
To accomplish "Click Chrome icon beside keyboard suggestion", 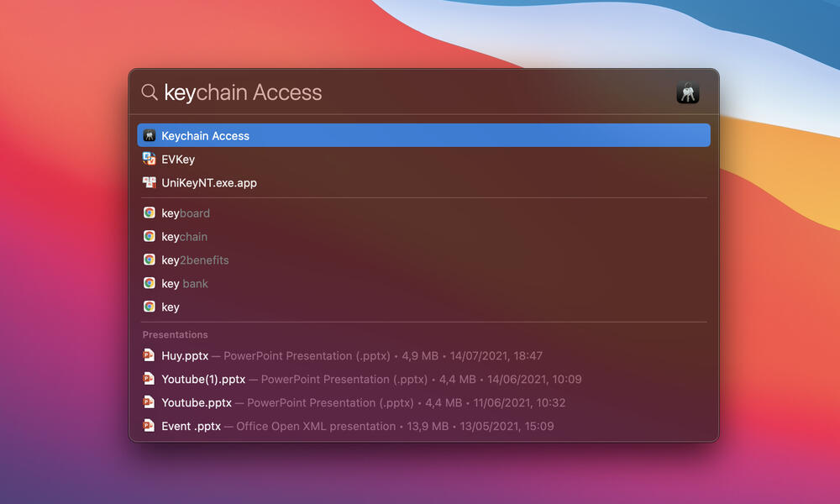I will tap(150, 213).
